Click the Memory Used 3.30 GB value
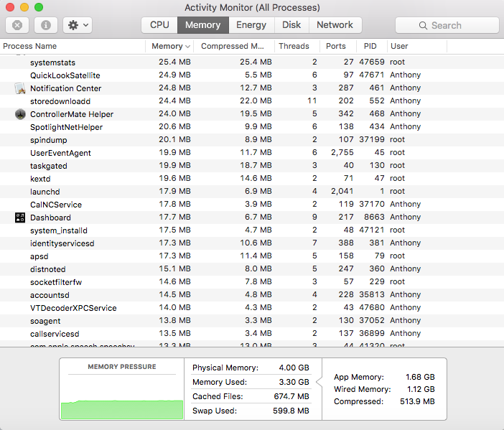 294,382
